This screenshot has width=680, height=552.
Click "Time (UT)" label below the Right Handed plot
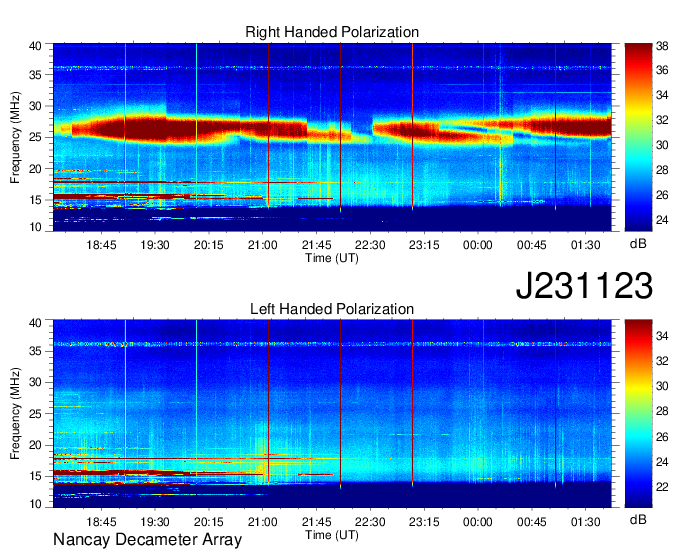coord(332,258)
